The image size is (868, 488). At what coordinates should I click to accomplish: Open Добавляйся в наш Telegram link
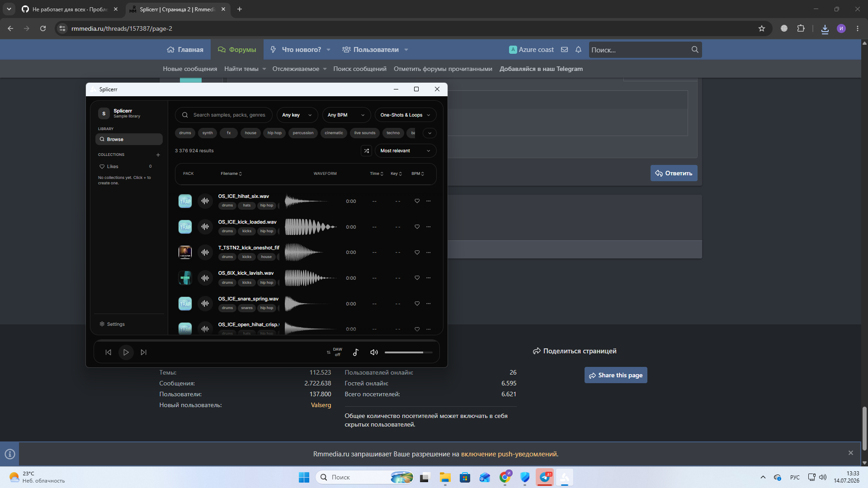(541, 69)
